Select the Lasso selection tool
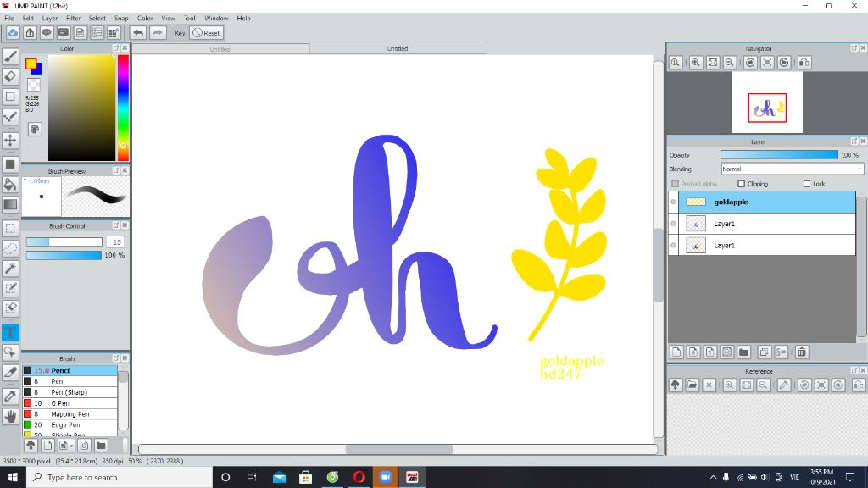Image resolution: width=868 pixels, height=488 pixels. tap(10, 248)
